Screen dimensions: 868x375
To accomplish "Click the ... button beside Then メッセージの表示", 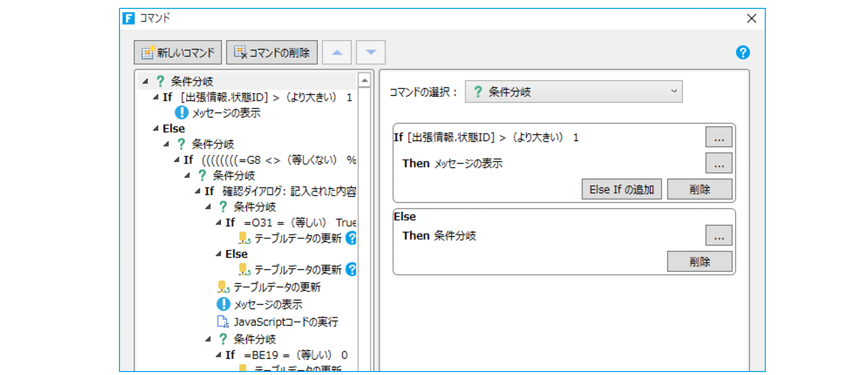I will tap(719, 163).
